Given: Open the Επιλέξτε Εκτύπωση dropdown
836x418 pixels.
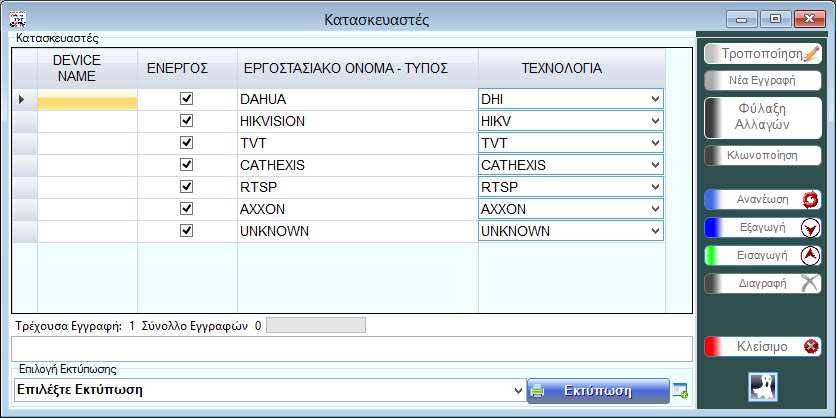Looking at the screenshot, I should [517, 390].
